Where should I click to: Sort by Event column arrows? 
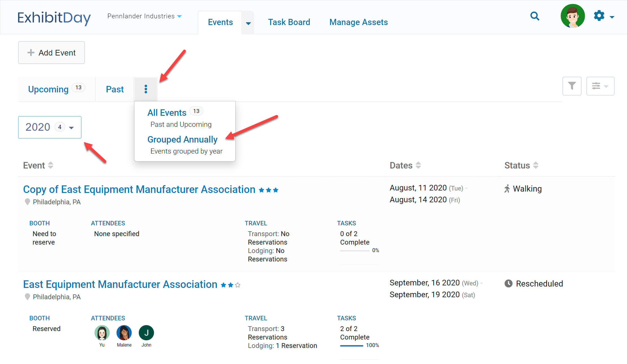coord(50,165)
